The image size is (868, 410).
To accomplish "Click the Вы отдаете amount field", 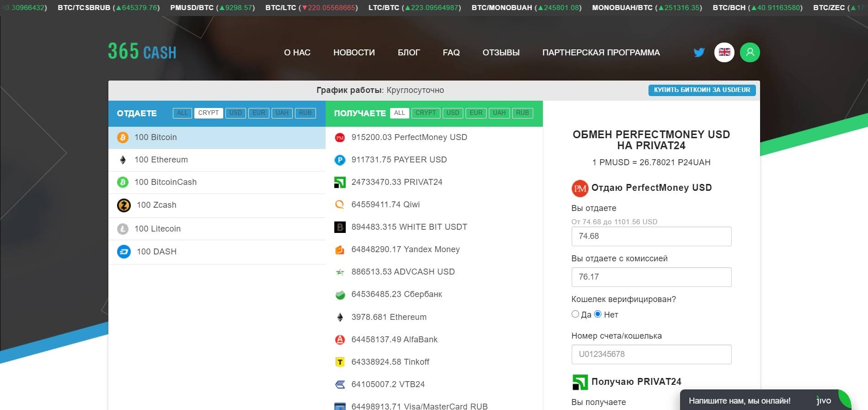I will coord(651,236).
